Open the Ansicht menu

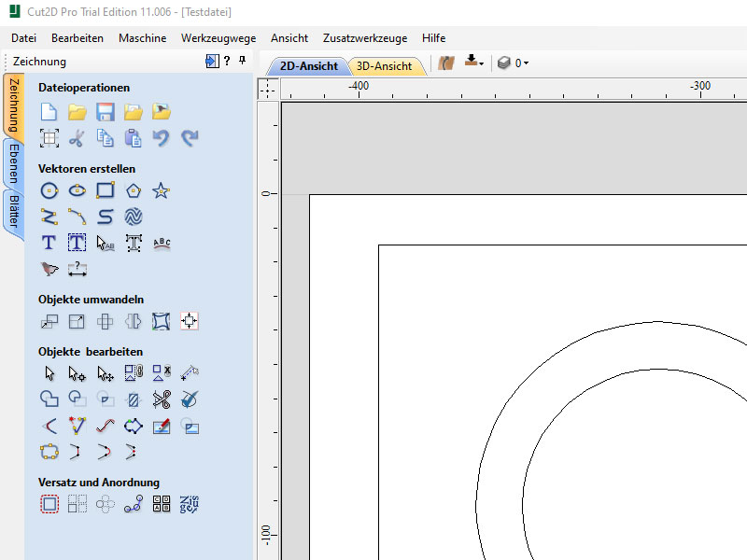(289, 38)
